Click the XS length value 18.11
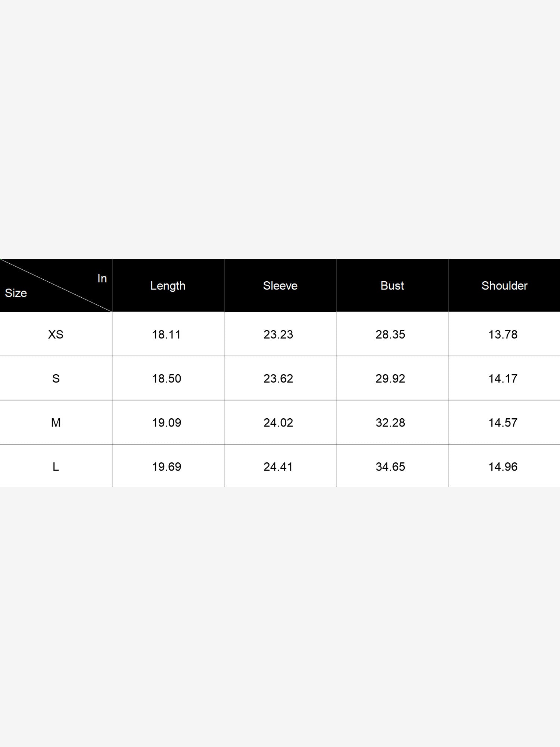 [x=167, y=334]
